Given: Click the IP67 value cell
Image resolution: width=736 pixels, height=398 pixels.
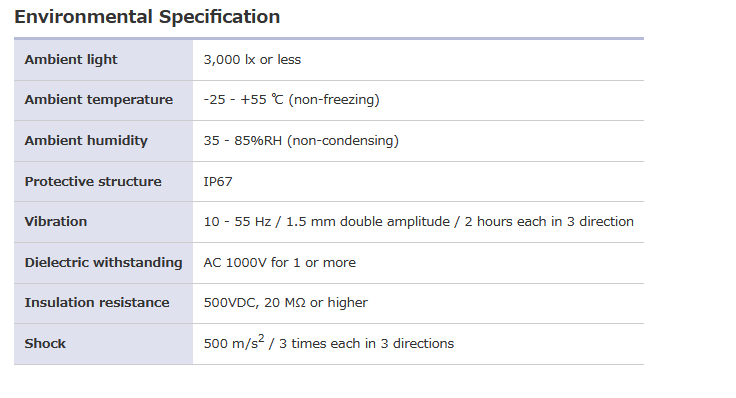Looking at the screenshot, I should click(x=218, y=181).
